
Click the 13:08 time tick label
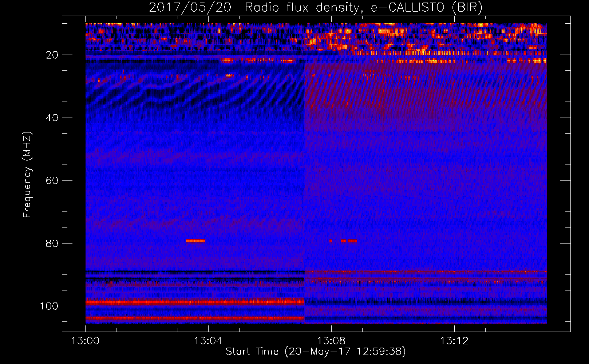(331, 341)
